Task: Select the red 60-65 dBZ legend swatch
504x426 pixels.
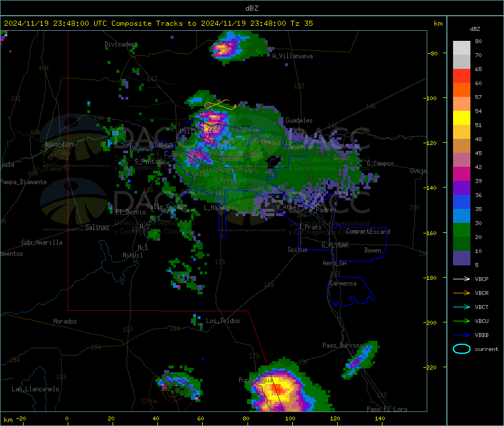Action: coord(461,76)
